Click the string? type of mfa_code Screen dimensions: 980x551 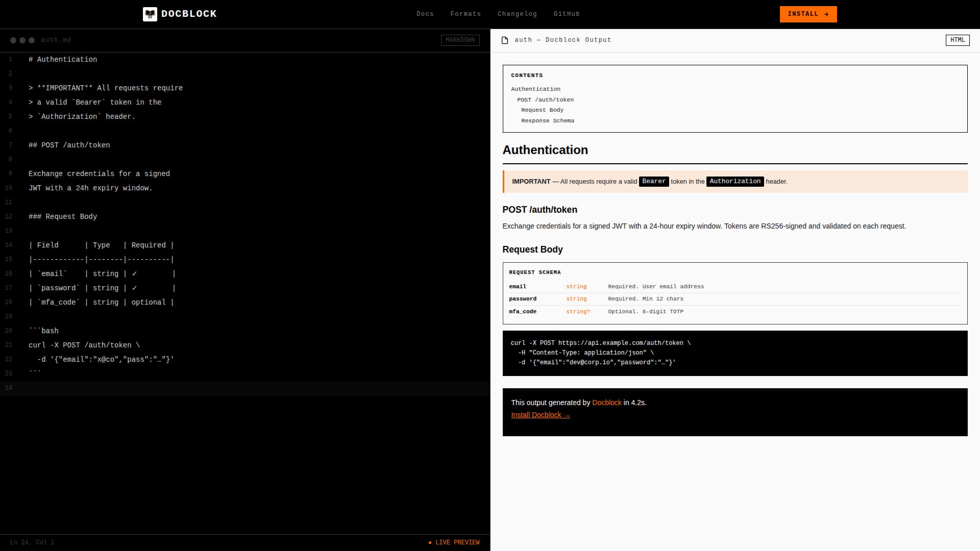pos(578,312)
